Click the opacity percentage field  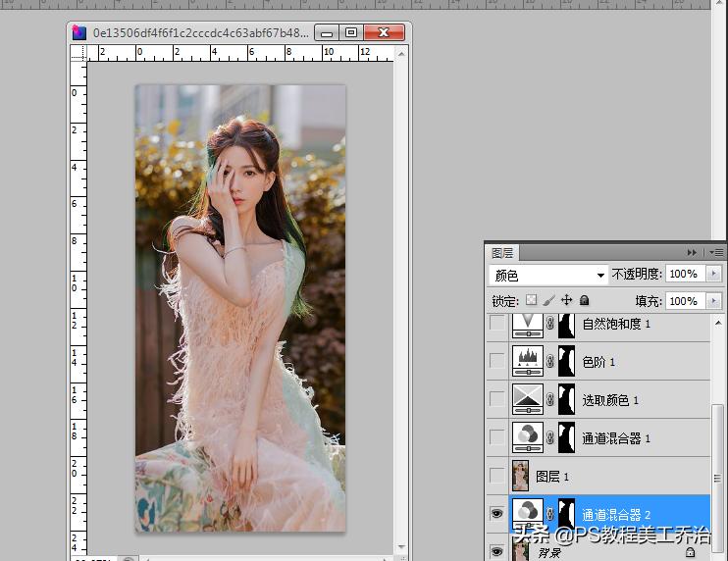pyautogui.click(x=683, y=274)
